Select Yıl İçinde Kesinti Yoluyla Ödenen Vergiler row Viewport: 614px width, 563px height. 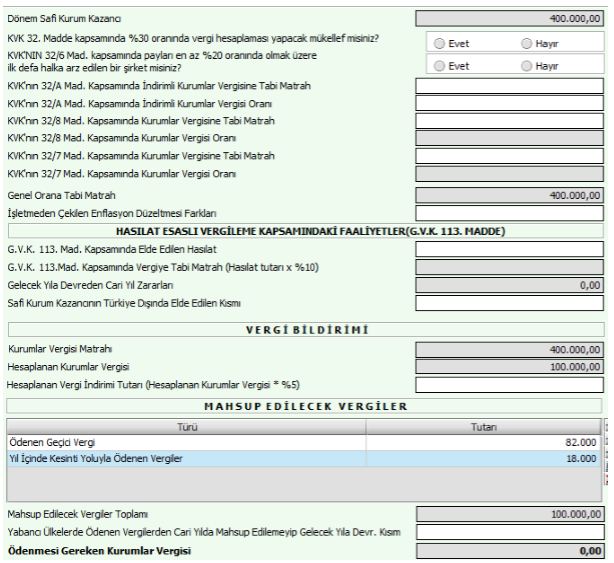186,459
